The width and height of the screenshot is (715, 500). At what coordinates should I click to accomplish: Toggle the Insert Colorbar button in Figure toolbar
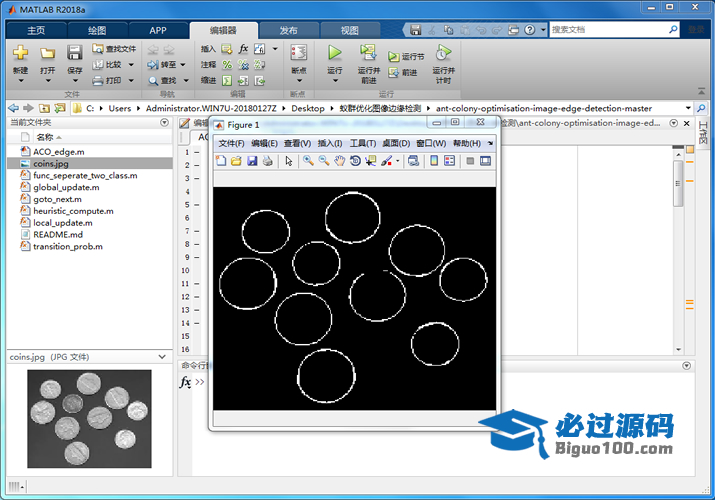pos(434,160)
